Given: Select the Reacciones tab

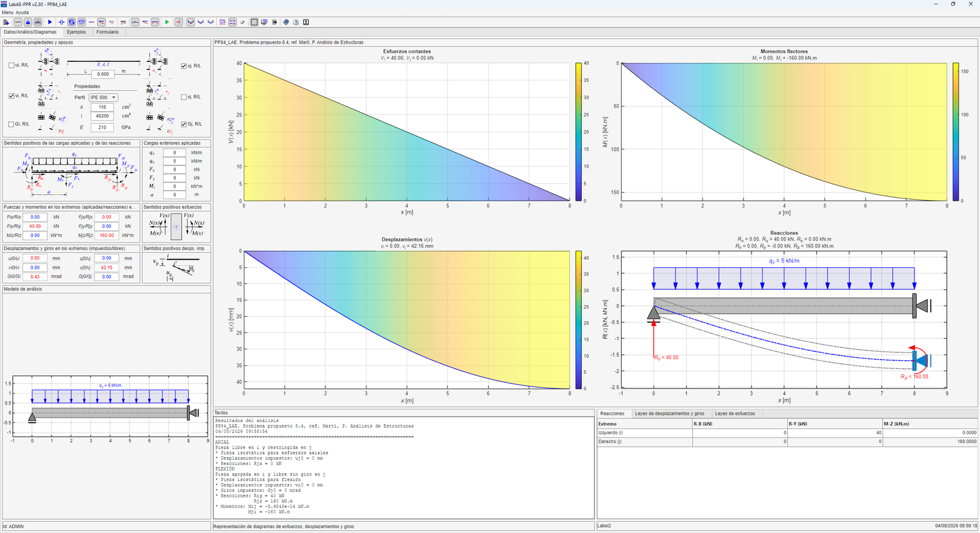Looking at the screenshot, I should (612, 414).
